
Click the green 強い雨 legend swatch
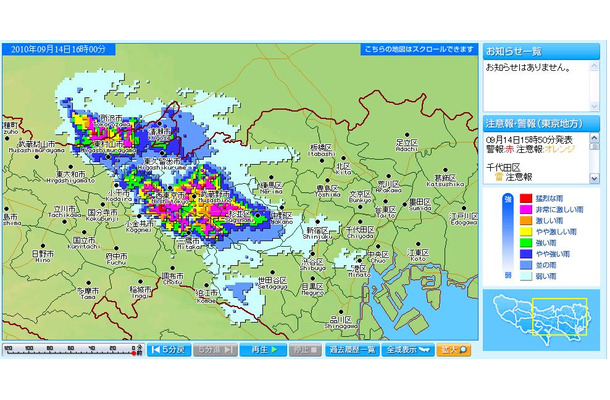526,243
